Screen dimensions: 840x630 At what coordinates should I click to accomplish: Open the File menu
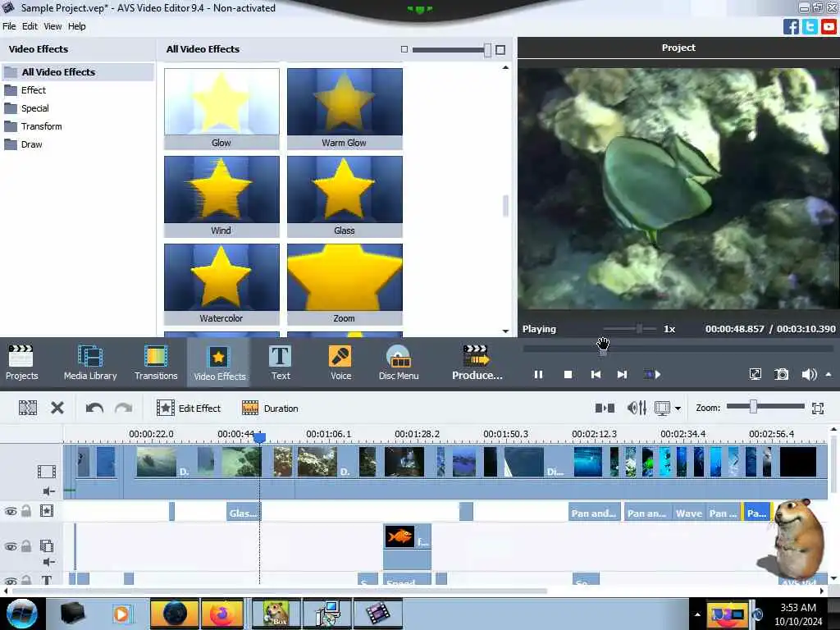coord(9,26)
